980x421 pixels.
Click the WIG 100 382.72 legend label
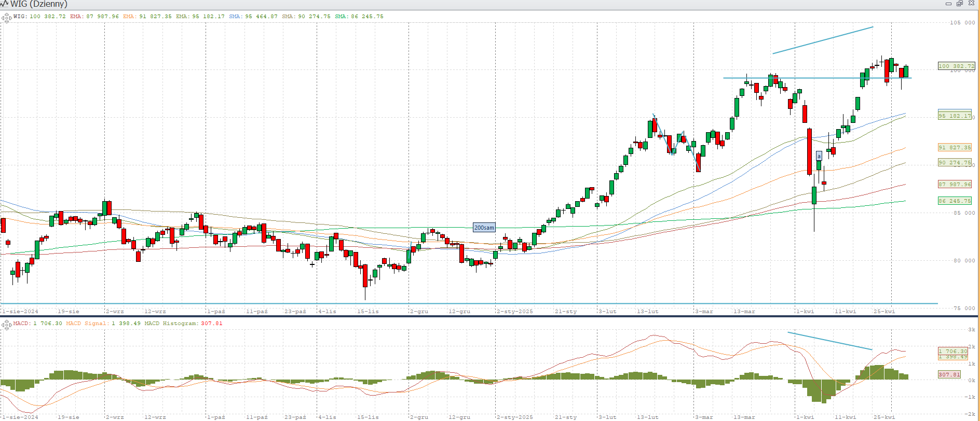(x=39, y=17)
